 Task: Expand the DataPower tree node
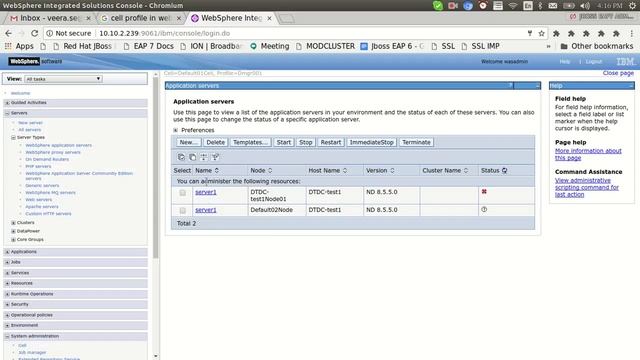(x=13, y=231)
